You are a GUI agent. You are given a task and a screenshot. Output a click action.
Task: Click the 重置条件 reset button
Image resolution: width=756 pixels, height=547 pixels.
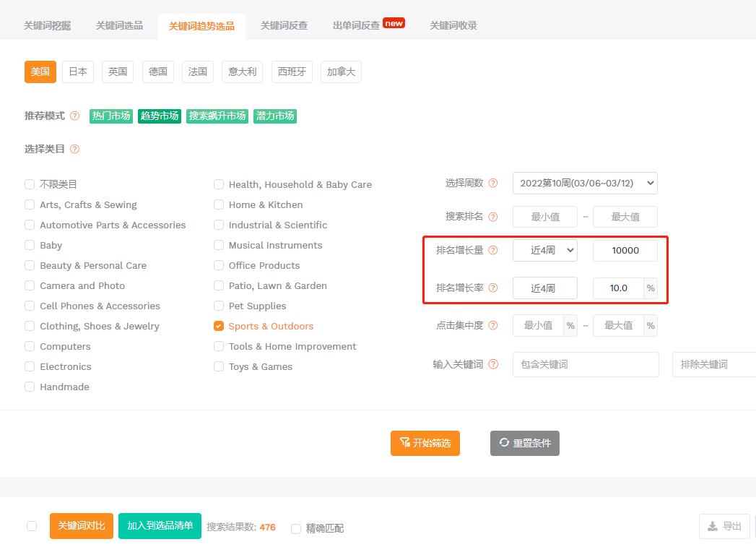pyautogui.click(x=524, y=443)
